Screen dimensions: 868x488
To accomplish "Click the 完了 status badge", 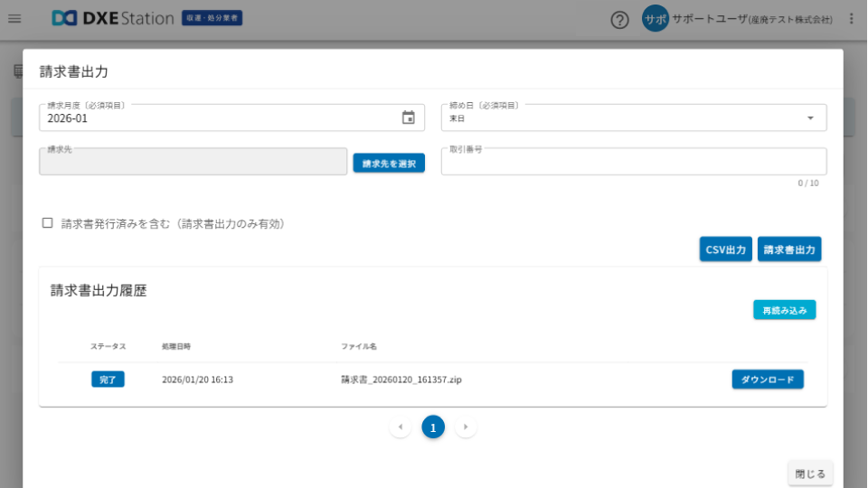I will (x=108, y=380).
